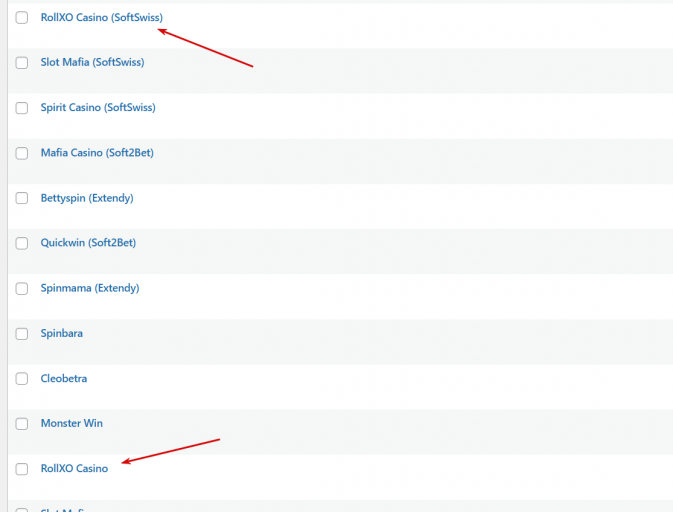Viewport: 673px width, 512px height.
Task: Click the RollXO Casino link without SoftSwiss
Action: pos(74,468)
